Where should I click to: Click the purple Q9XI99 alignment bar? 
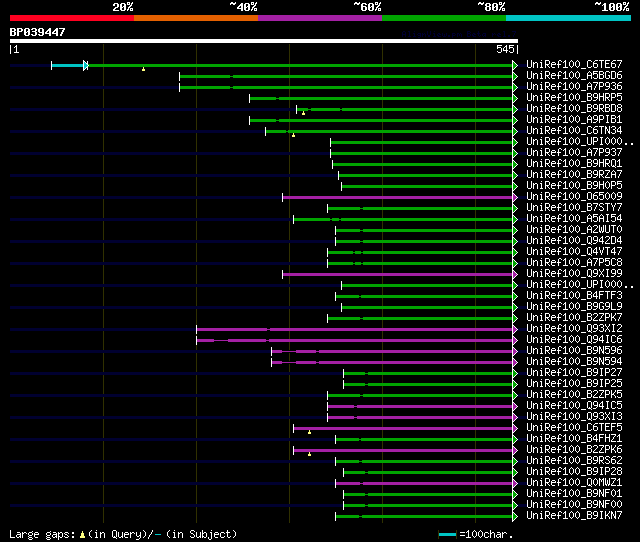(398, 275)
